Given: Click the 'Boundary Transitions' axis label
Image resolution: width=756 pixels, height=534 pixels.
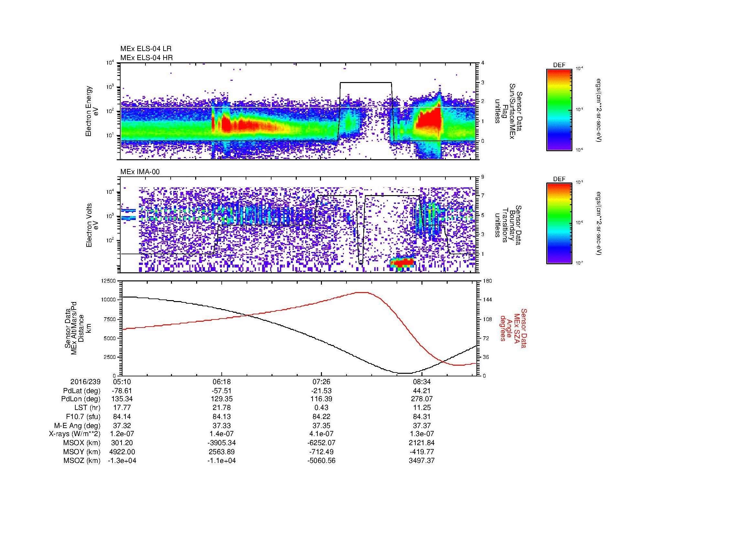Looking at the screenshot, I should 509,225.
